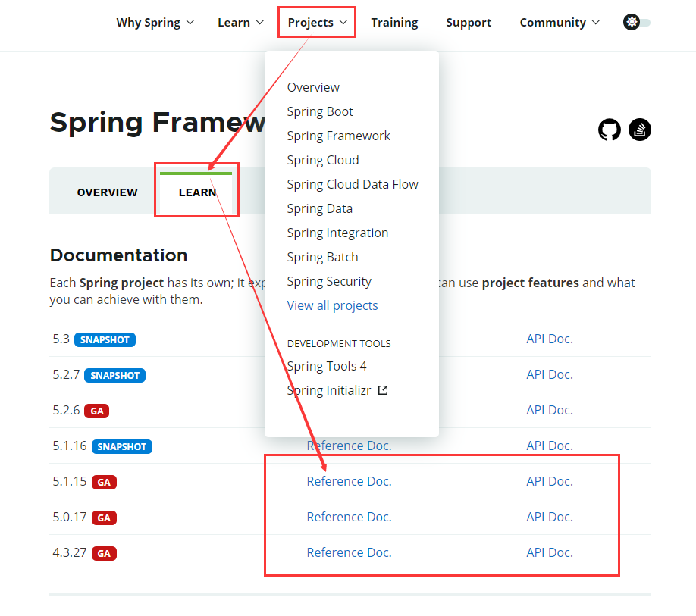Expand the Learn navigation dropdown

(240, 23)
